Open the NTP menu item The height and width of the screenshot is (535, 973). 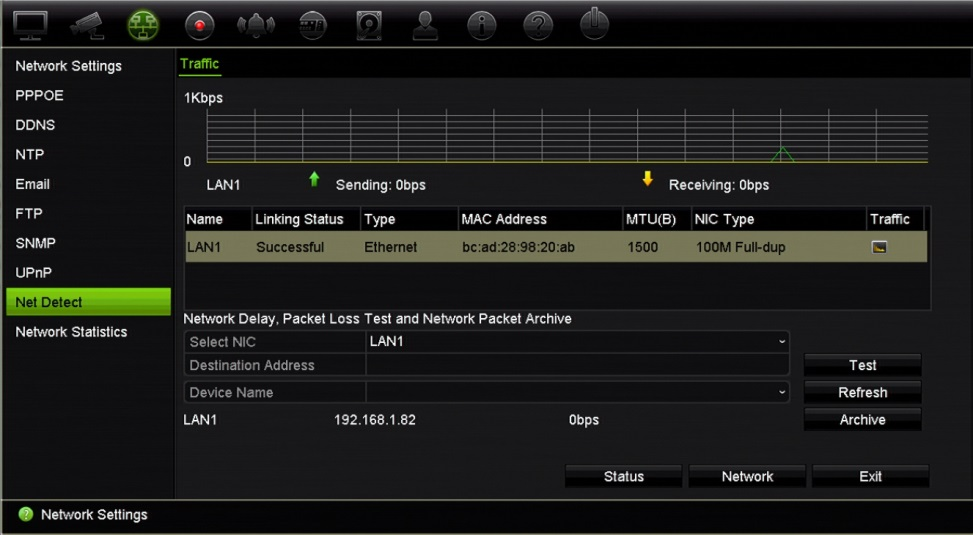click(x=29, y=154)
